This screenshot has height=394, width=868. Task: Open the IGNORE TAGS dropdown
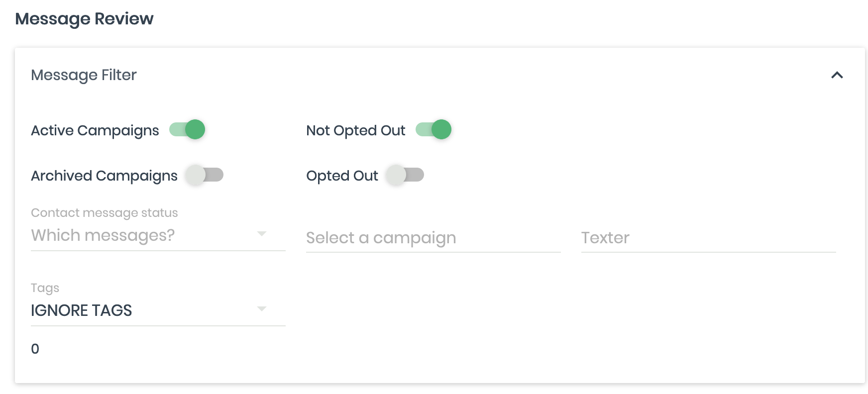144,310
